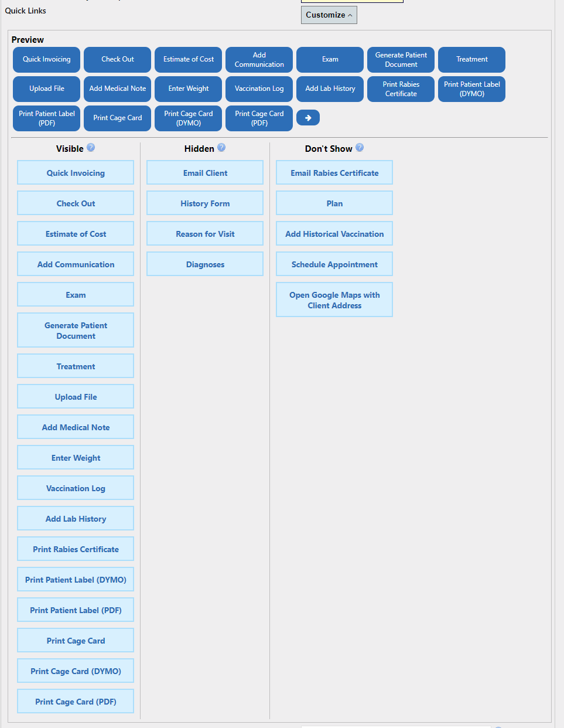564x728 pixels.
Task: Click Exam preview button
Action: point(330,60)
